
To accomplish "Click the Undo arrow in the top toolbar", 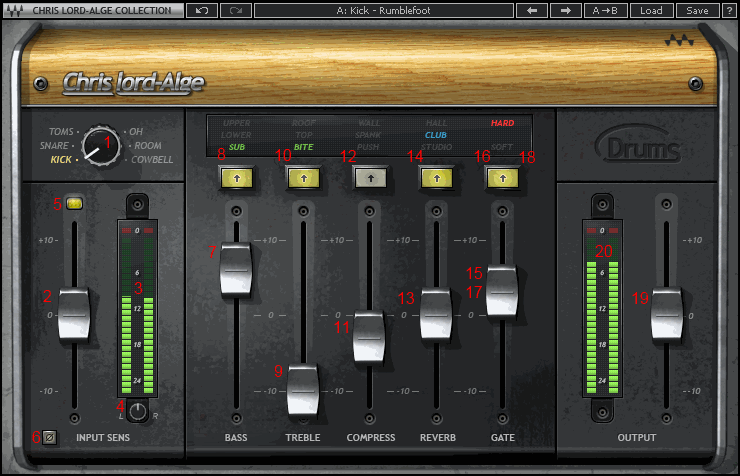I will point(202,11).
